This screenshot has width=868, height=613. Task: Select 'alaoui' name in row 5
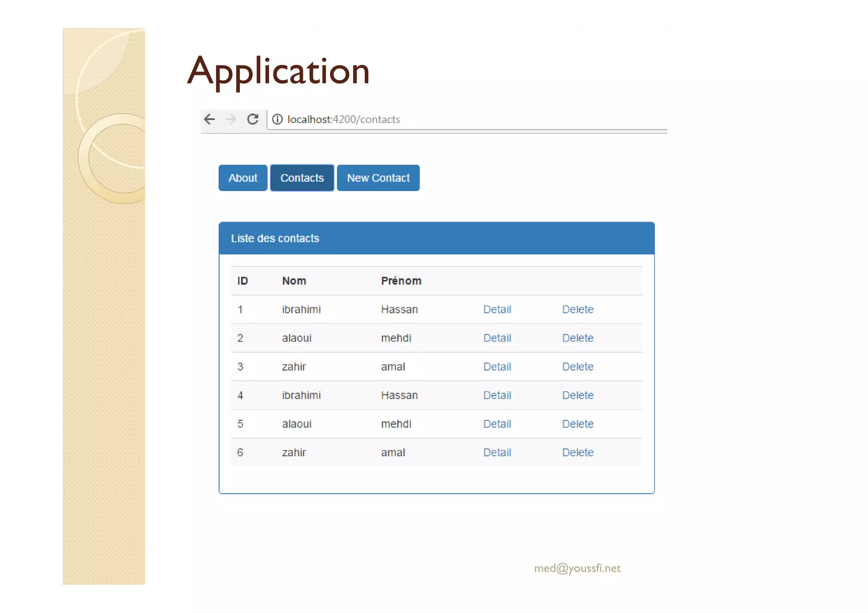click(297, 424)
